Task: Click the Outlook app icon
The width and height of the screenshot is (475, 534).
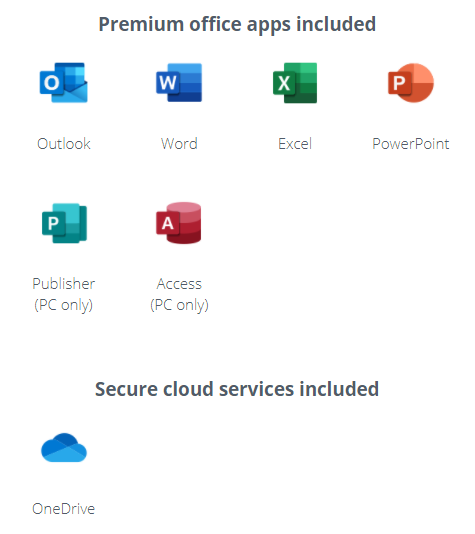Action: [x=64, y=82]
